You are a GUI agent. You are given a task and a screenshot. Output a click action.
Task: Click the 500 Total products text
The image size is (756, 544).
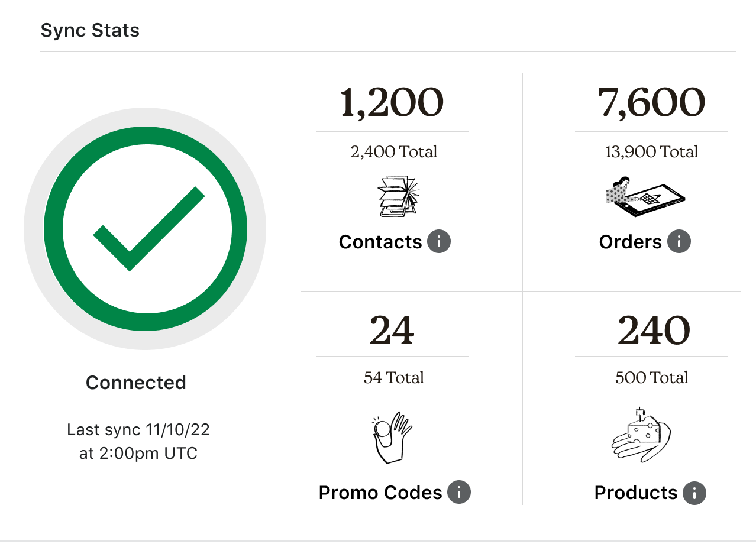coord(651,378)
